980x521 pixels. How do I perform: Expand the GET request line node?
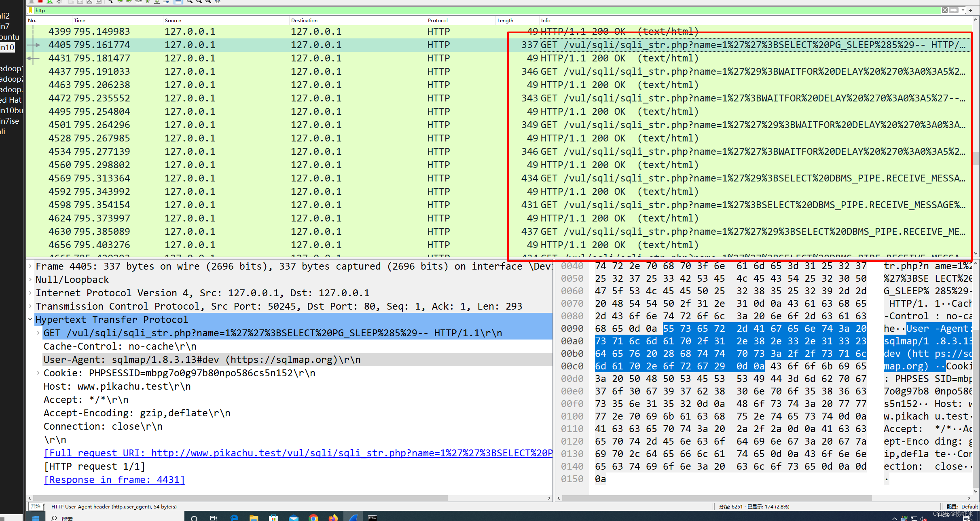tap(38, 333)
